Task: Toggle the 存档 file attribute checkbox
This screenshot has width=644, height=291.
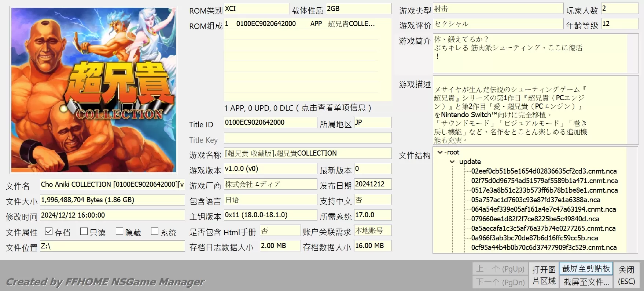Action: [49, 231]
